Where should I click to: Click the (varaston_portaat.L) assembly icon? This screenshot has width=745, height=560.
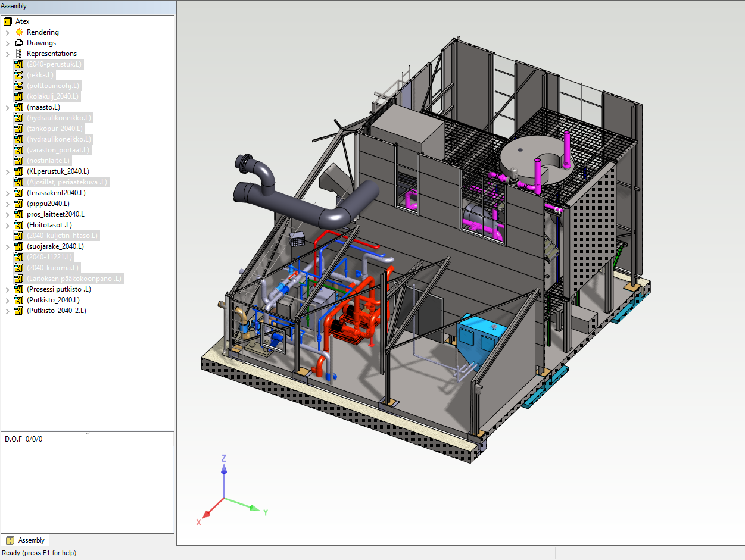tap(18, 150)
